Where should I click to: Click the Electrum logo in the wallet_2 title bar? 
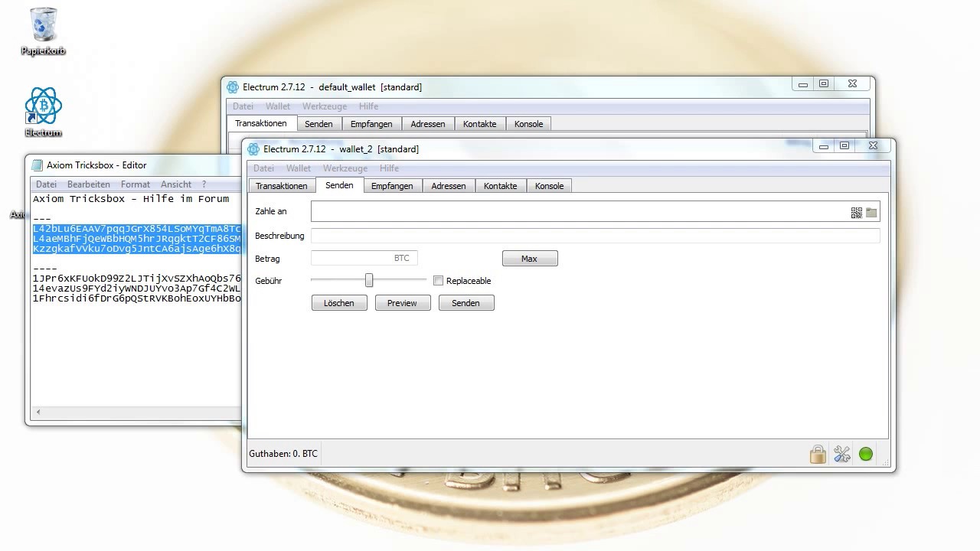click(x=253, y=149)
